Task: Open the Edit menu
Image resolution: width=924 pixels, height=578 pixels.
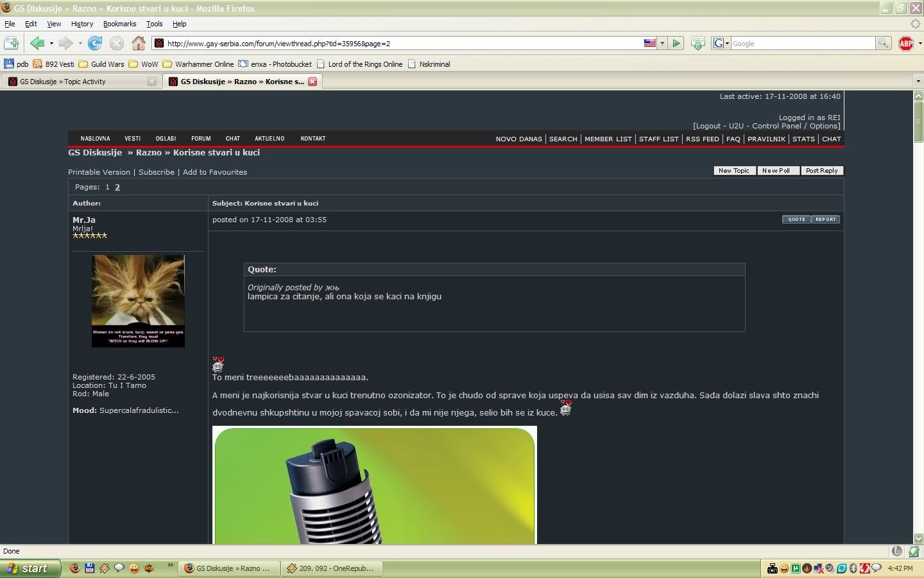Action: (31, 24)
